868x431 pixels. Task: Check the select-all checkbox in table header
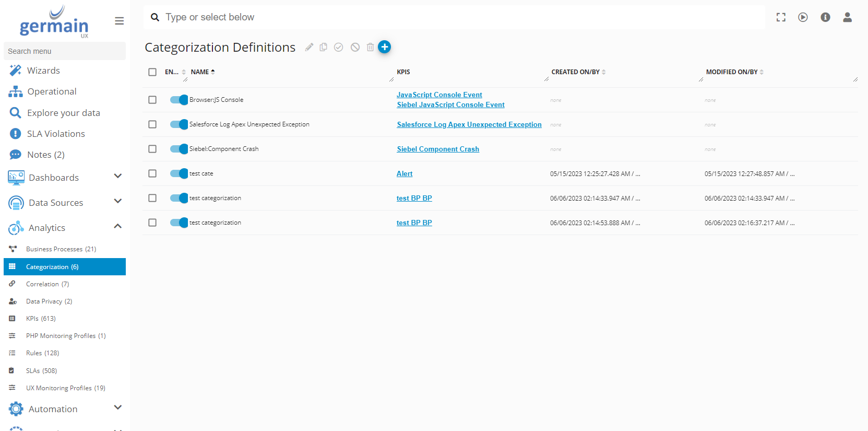(x=152, y=72)
